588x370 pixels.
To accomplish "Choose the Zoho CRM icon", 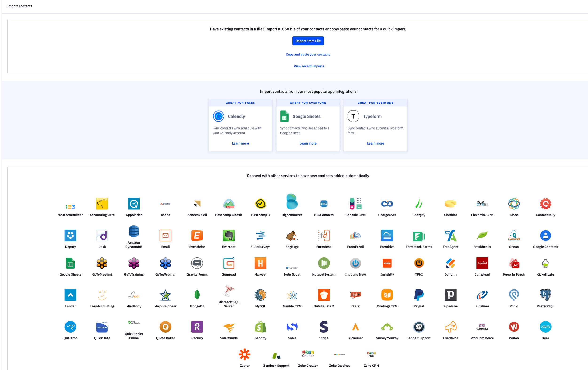I will 371,354.
